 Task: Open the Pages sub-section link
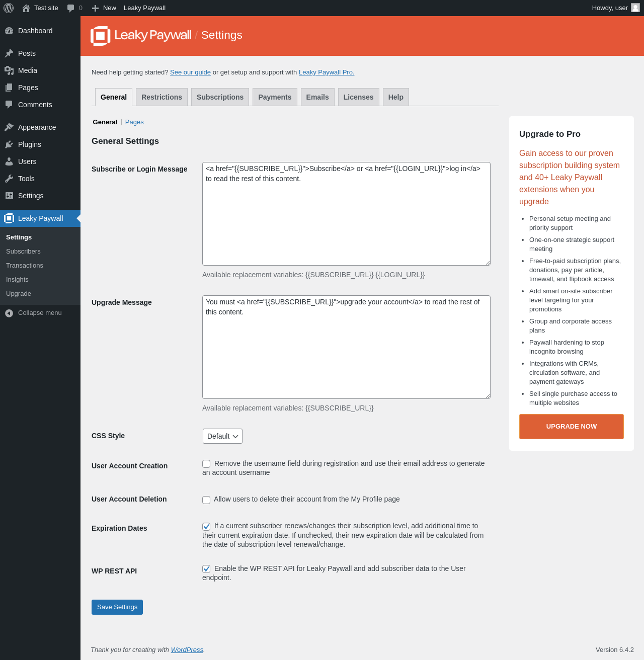[x=134, y=122]
